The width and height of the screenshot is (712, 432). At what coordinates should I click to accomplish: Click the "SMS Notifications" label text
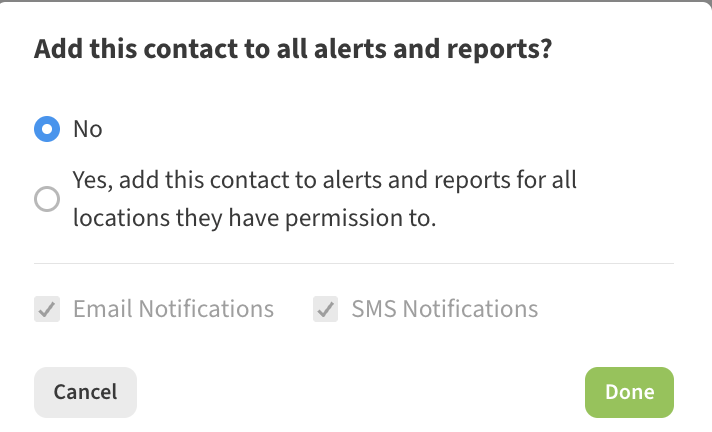[x=444, y=309]
